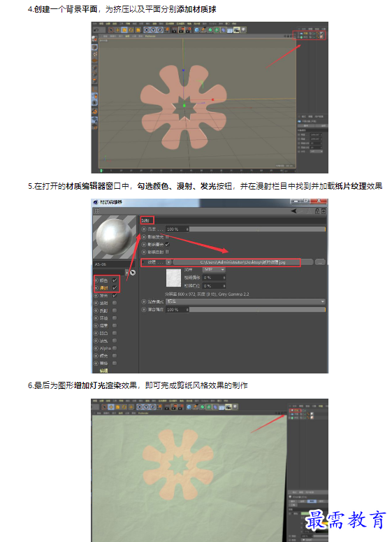Select Model mode in left tool palette

click(x=94, y=47)
